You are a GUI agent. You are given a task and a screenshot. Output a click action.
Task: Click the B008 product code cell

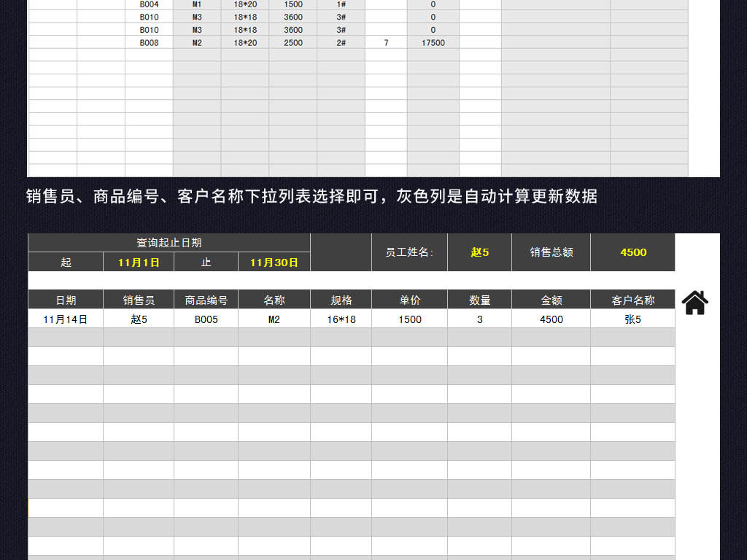(x=149, y=43)
